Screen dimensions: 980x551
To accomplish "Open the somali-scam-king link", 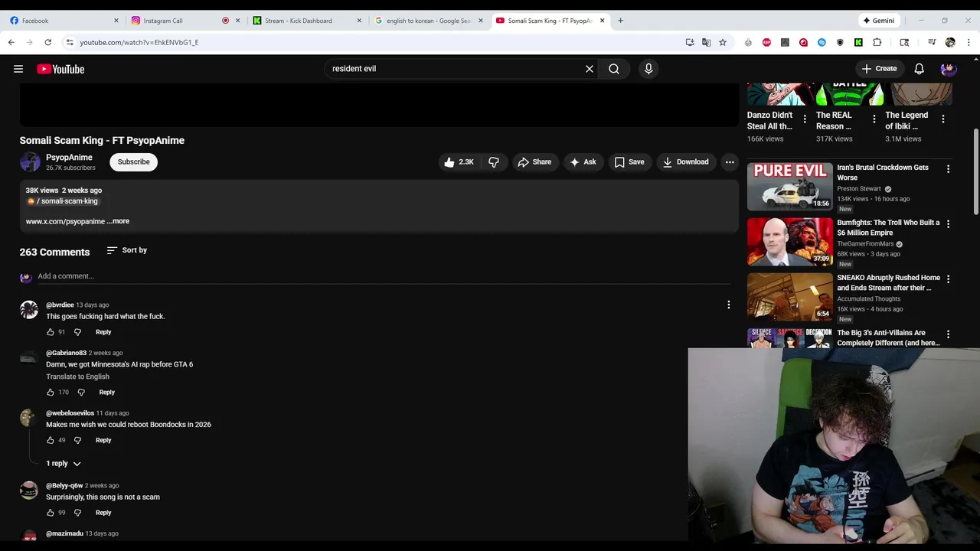I will point(63,201).
